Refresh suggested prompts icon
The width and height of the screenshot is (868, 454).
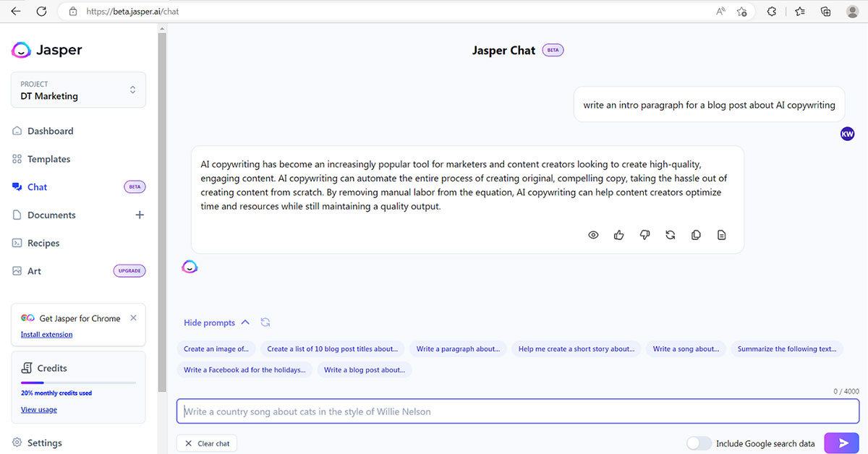pos(265,322)
